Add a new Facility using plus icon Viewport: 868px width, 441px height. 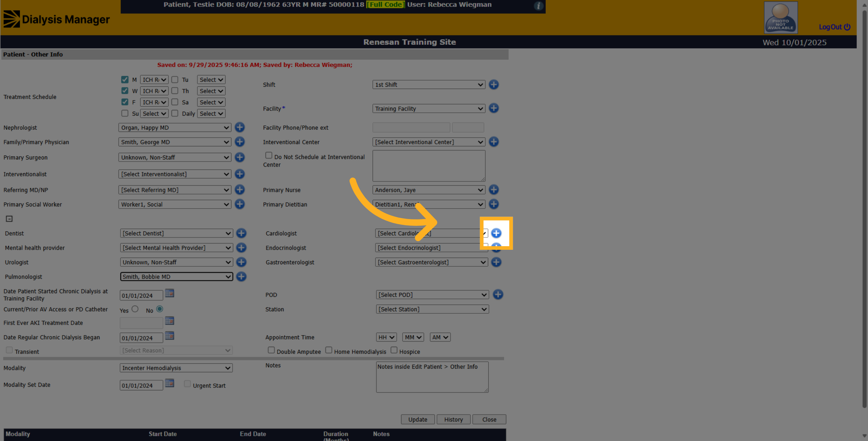point(494,108)
